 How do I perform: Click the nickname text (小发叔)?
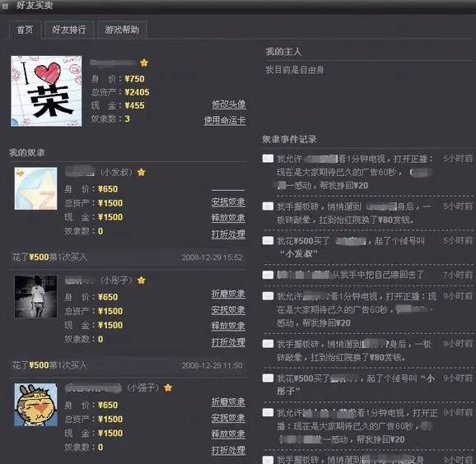tap(117, 173)
